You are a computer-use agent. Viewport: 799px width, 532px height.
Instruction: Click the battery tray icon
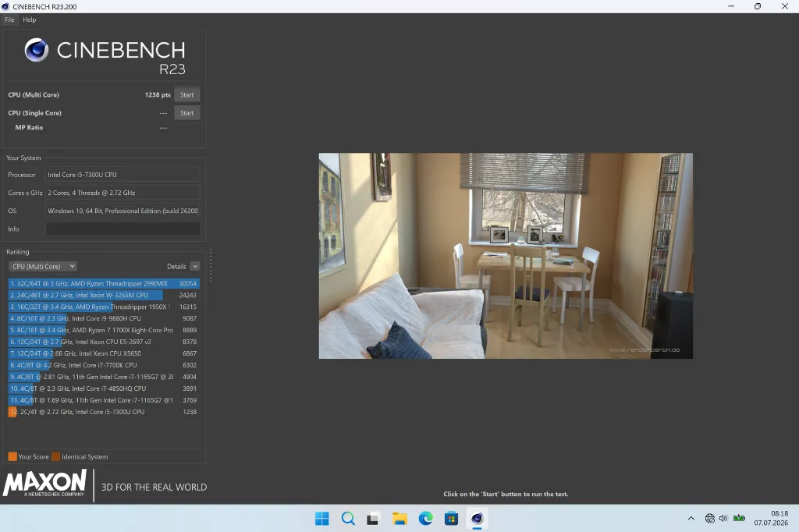click(739, 518)
